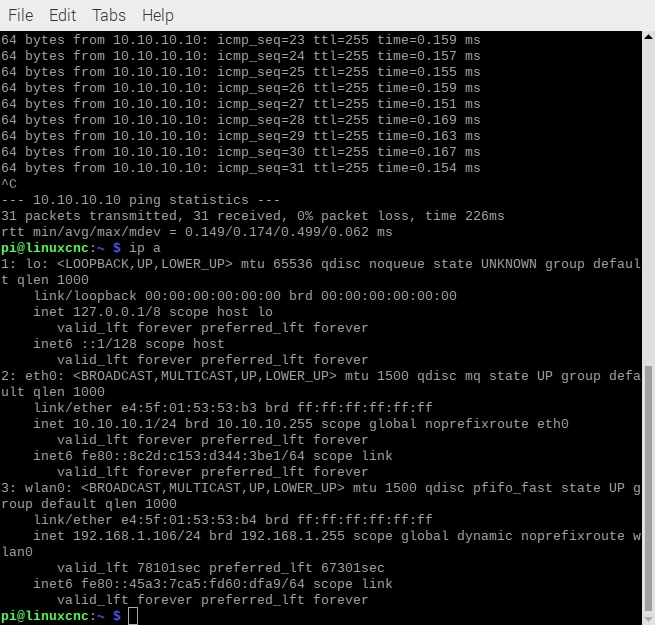Click the vertical scrollbar thumb
Viewport: 655px width, 625px height.
pos(648,488)
